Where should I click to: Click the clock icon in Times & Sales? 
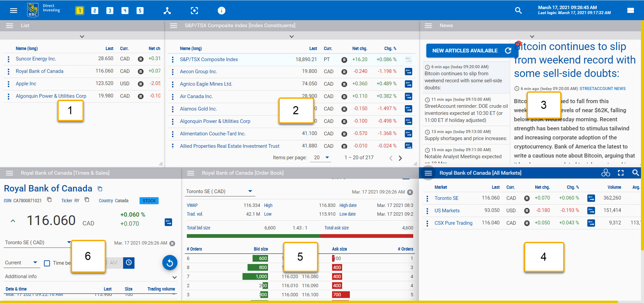[129, 263]
